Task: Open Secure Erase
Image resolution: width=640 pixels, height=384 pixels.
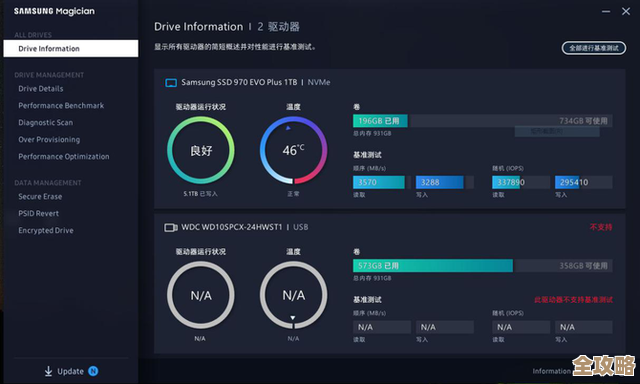Action: tap(40, 197)
